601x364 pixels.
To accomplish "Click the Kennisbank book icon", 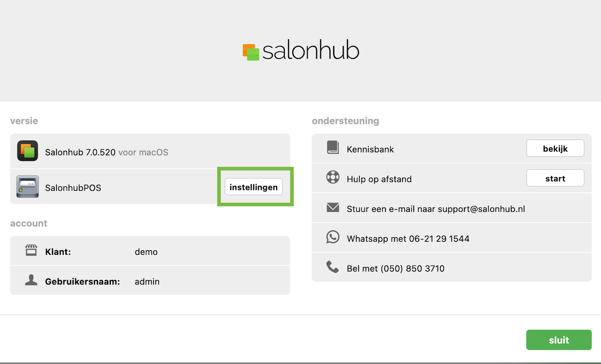I will [333, 147].
